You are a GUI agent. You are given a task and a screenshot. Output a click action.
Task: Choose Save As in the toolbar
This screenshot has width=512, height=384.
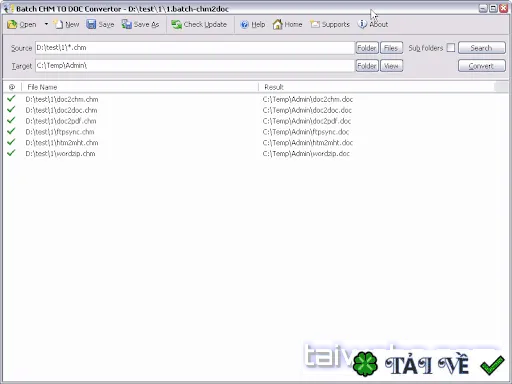[x=140, y=24]
